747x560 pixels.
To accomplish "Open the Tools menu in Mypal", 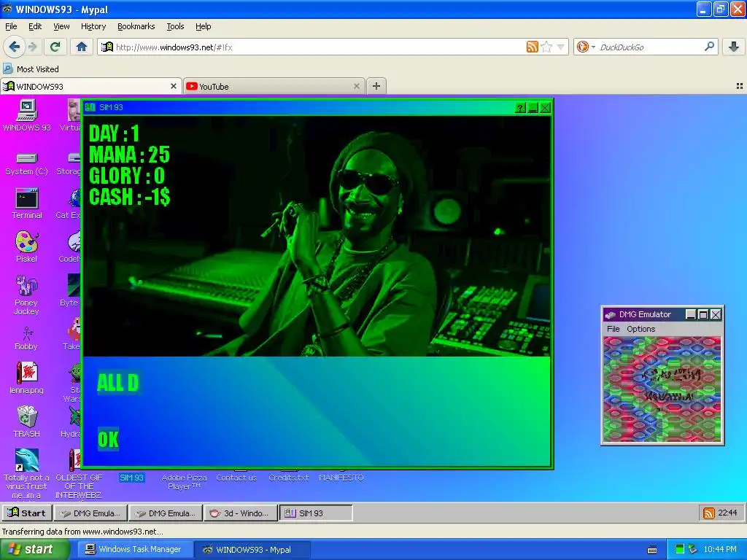I will click(175, 26).
